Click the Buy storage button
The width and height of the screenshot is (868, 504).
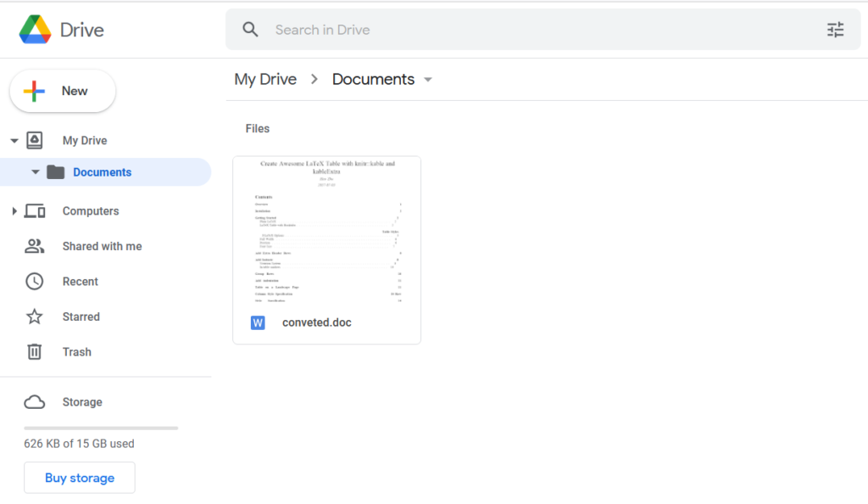(80, 478)
